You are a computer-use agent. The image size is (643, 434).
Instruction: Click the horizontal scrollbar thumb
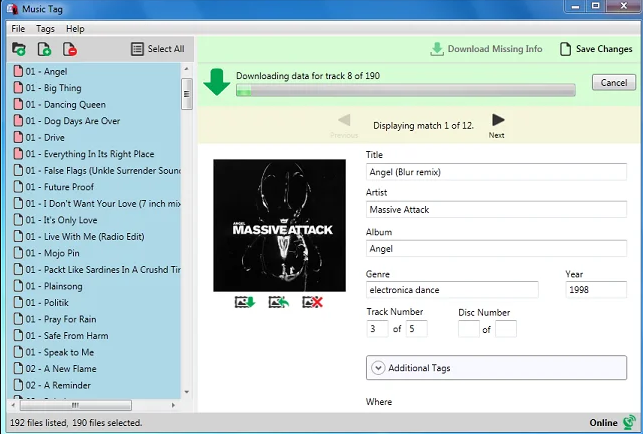76,405
